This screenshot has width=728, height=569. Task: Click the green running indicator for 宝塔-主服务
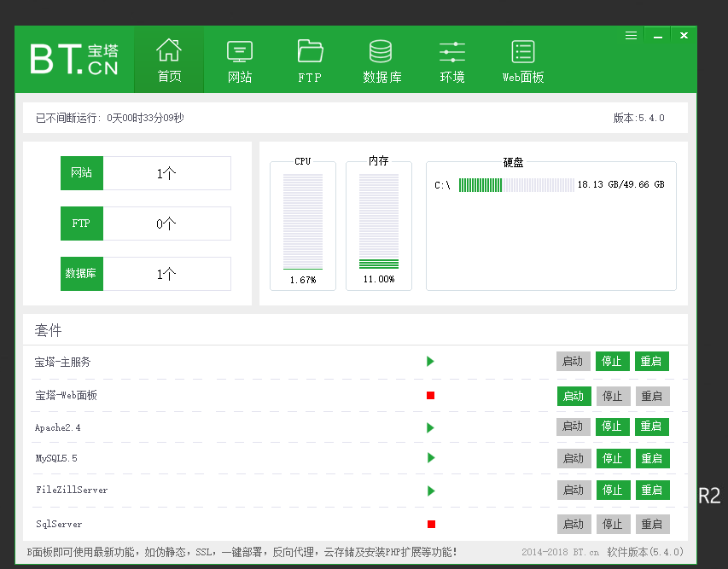(430, 361)
